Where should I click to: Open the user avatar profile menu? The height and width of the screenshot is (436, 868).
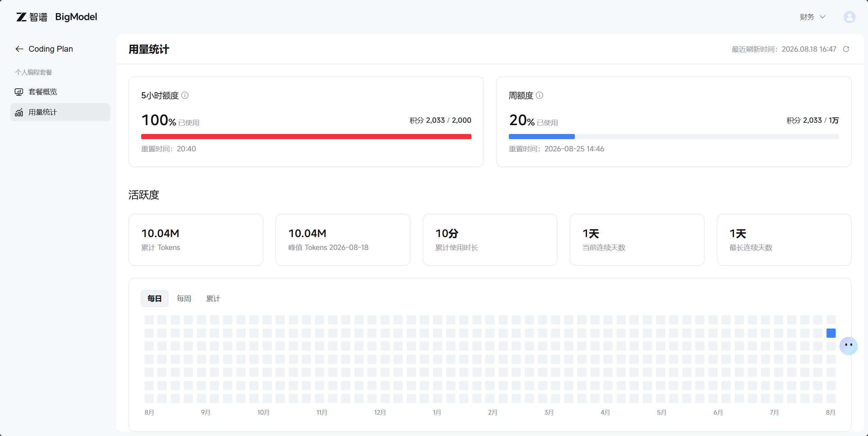point(849,17)
